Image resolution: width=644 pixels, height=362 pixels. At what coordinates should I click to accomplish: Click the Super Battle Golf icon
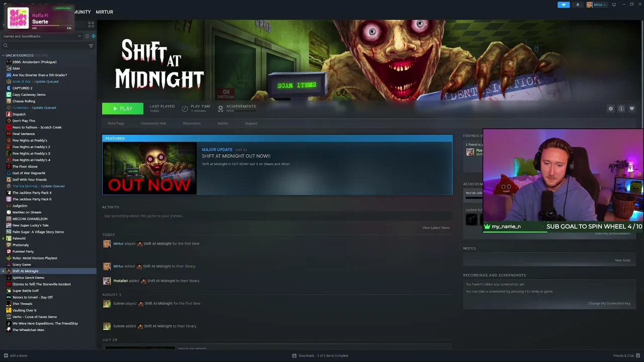pos(9,291)
